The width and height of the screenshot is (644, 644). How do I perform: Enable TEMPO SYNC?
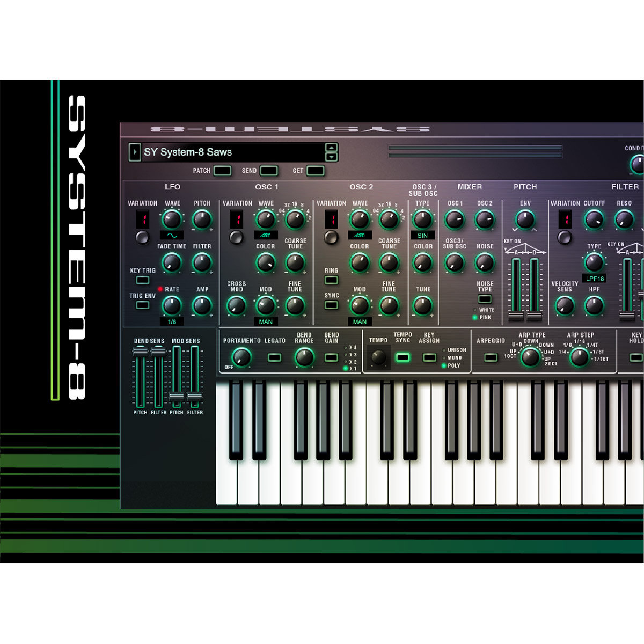401,357
